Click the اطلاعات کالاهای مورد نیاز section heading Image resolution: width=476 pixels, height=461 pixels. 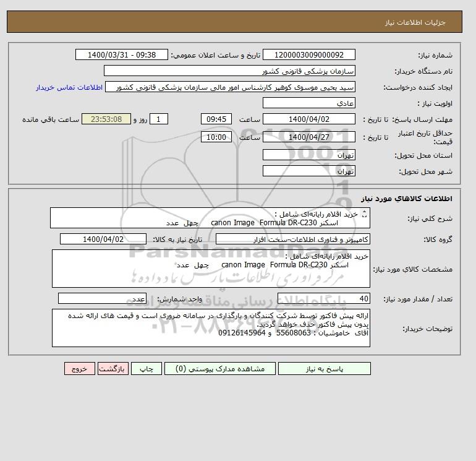[x=407, y=199]
